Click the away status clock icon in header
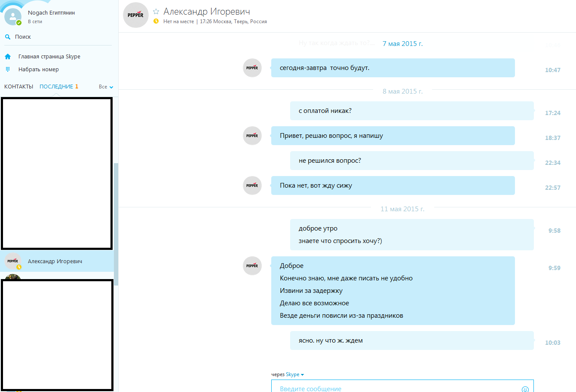The image size is (576, 392). (156, 21)
